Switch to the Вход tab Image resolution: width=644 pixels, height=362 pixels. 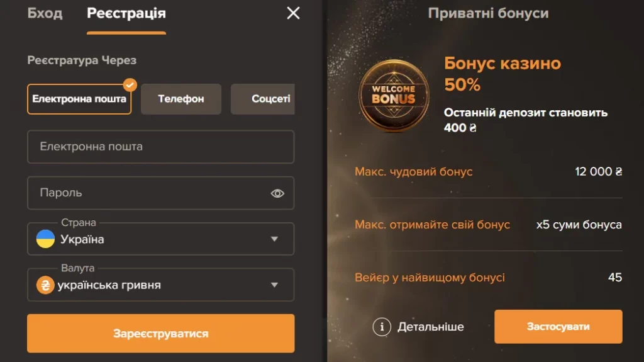45,13
